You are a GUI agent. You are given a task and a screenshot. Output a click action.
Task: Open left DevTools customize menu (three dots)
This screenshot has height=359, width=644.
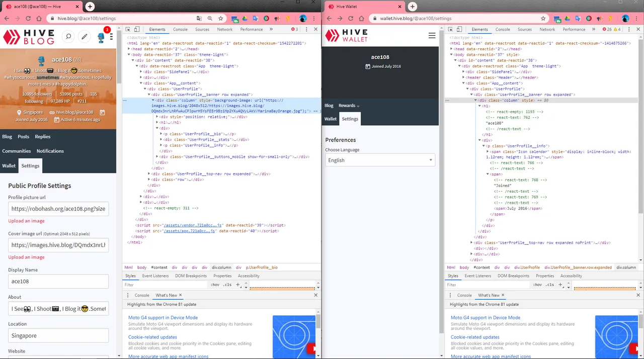click(x=307, y=29)
